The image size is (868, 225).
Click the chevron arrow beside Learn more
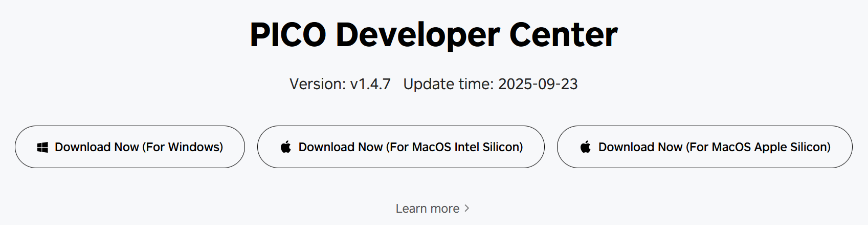[466, 209]
